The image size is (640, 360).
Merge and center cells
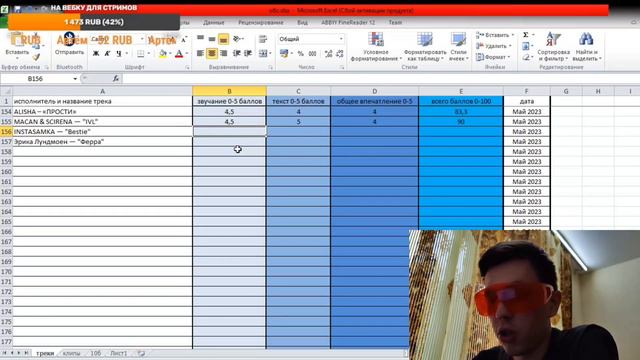pos(263,53)
